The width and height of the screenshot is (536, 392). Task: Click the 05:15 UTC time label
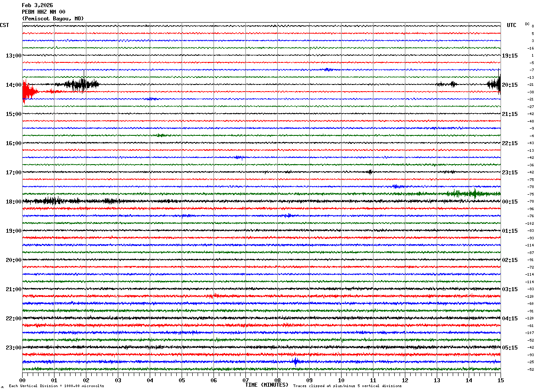point(510,348)
